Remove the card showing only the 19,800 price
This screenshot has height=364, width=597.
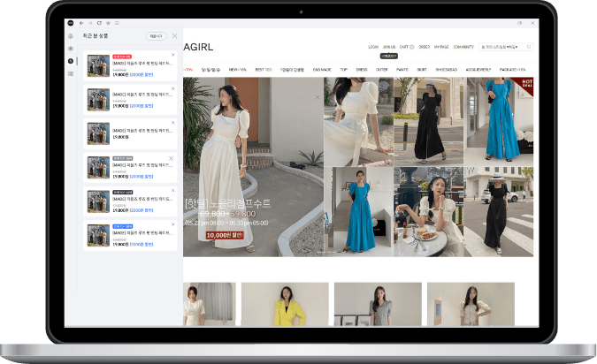point(172,123)
